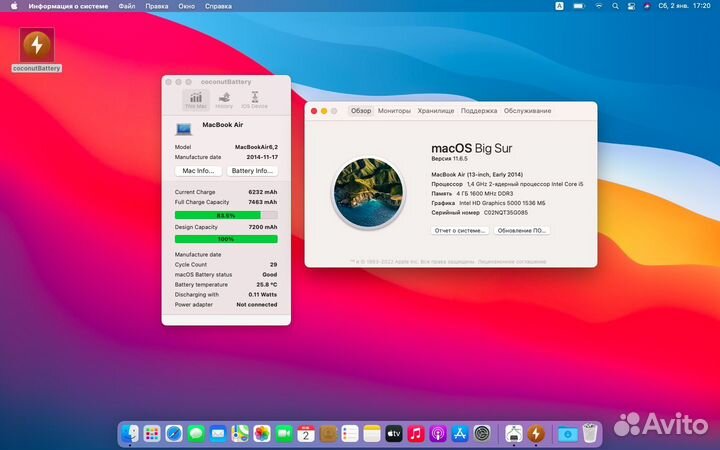The height and width of the screenshot is (450, 720).
Task: Open the coconutBattery desktop shortcut icon
Action: pos(37,45)
